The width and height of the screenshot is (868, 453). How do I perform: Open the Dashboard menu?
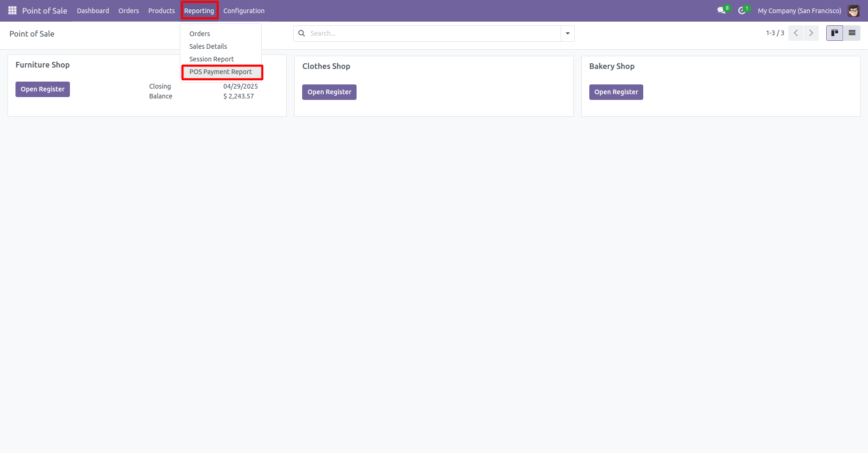click(93, 10)
